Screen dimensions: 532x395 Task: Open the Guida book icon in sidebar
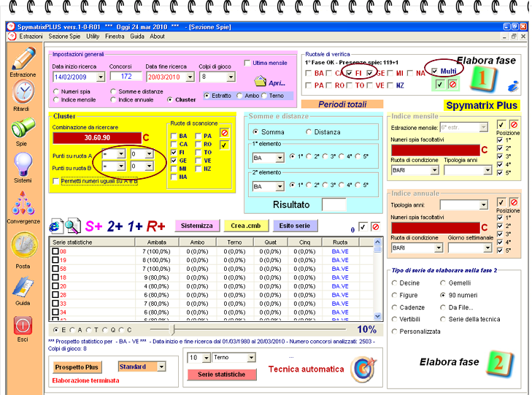click(23, 287)
